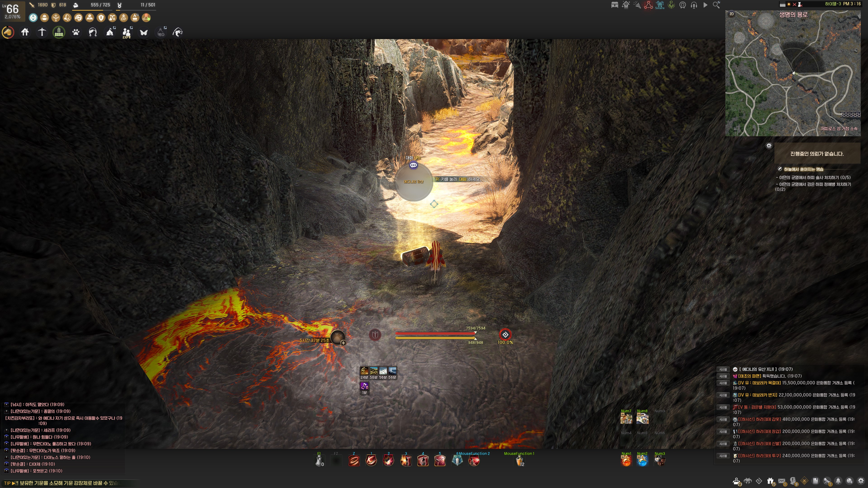Open the fishing rod fish icon
The height and width of the screenshot is (488, 868).
coord(178,32)
